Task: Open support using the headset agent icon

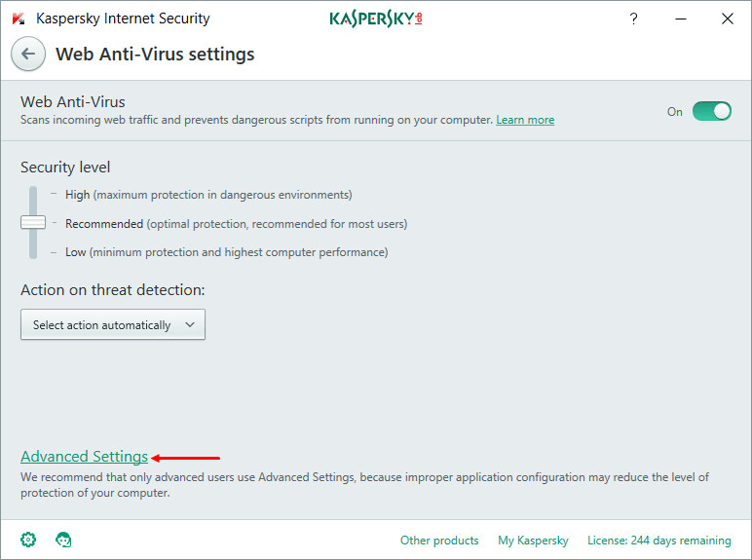Action: (x=63, y=540)
